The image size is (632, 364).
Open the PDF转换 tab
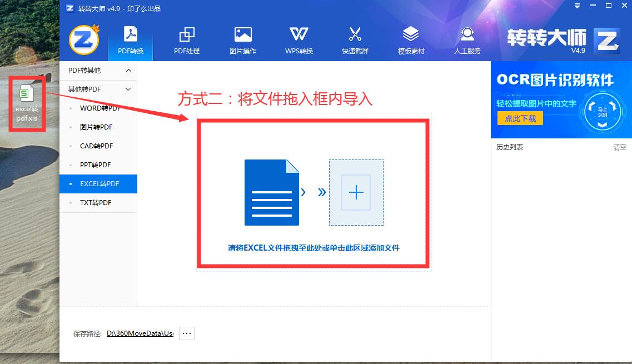pos(131,41)
